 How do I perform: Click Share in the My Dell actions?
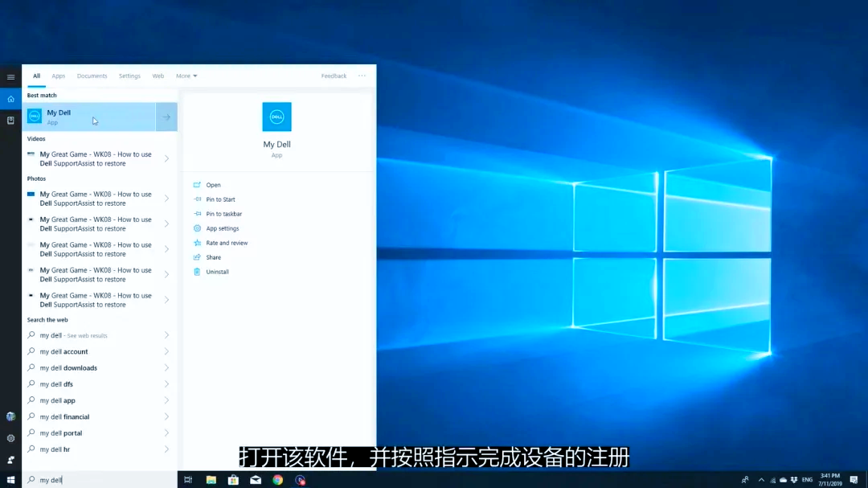pos(213,257)
